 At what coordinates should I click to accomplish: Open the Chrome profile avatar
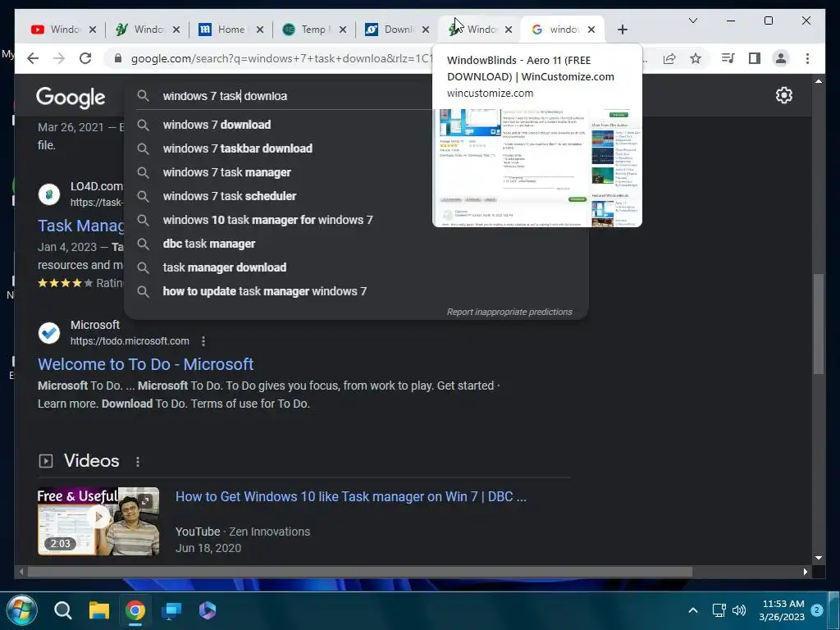(781, 58)
